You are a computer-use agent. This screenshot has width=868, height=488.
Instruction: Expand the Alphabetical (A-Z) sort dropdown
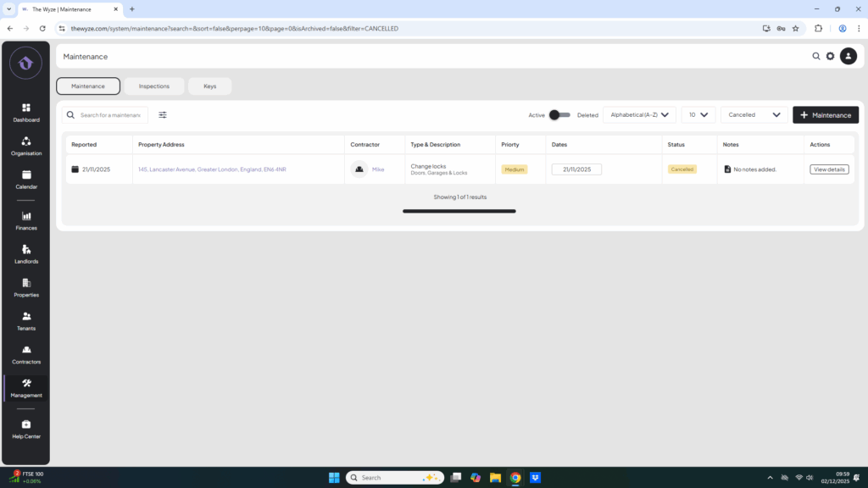(639, 115)
